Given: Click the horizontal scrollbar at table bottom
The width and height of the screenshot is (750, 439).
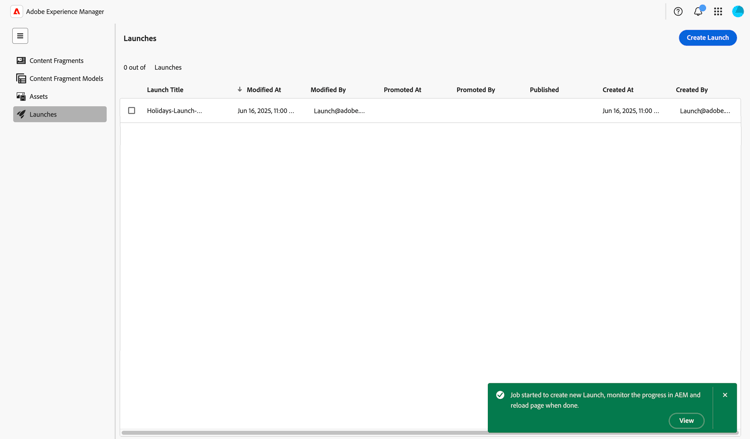Looking at the screenshot, I should point(430,433).
